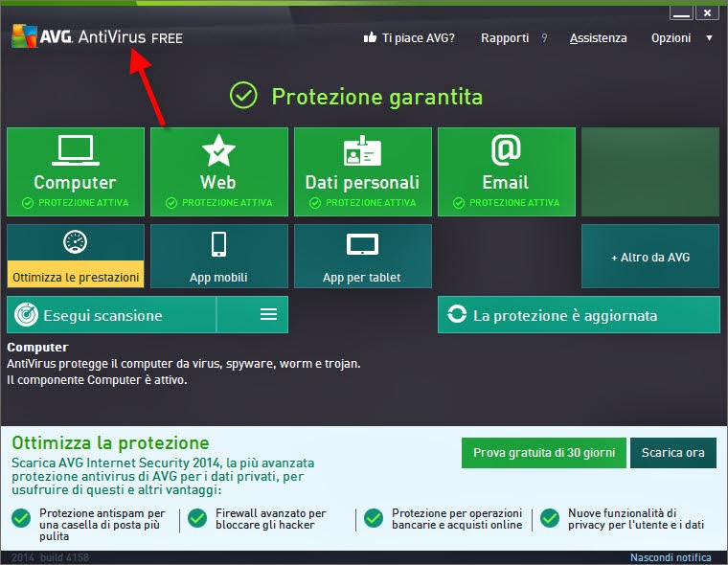The width and height of the screenshot is (728, 565).
Task: Click the empty faded green tile
Action: pyautogui.click(x=650, y=171)
